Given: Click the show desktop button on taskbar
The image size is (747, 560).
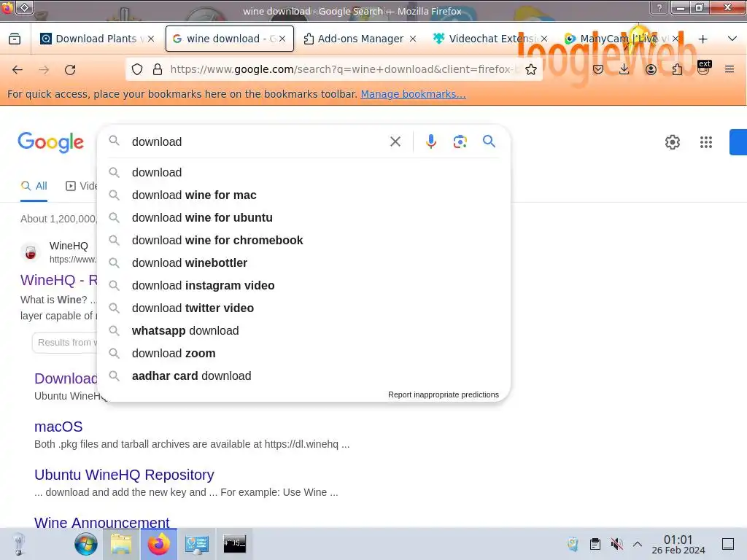Looking at the screenshot, I should coord(727,544).
